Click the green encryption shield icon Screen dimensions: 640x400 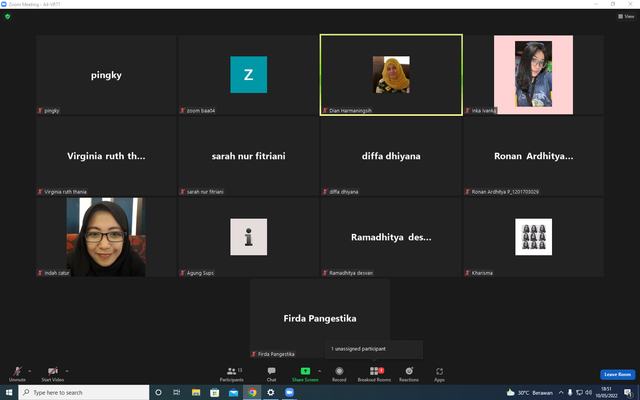pos(7,16)
